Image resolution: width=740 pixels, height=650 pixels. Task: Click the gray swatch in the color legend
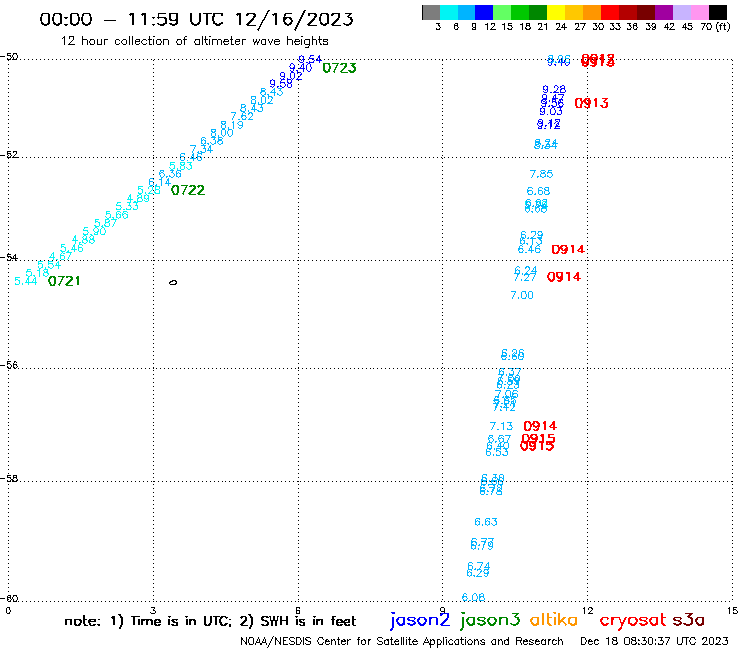coord(431,12)
